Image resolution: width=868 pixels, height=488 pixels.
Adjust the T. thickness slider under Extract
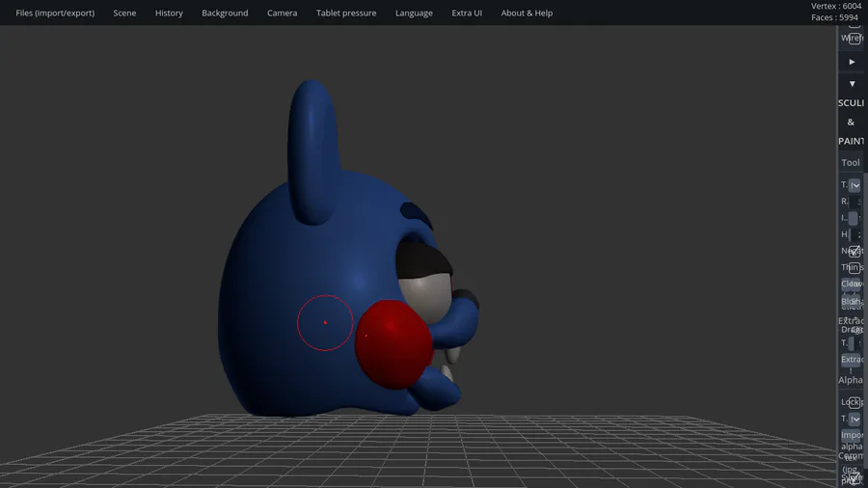[854, 343]
